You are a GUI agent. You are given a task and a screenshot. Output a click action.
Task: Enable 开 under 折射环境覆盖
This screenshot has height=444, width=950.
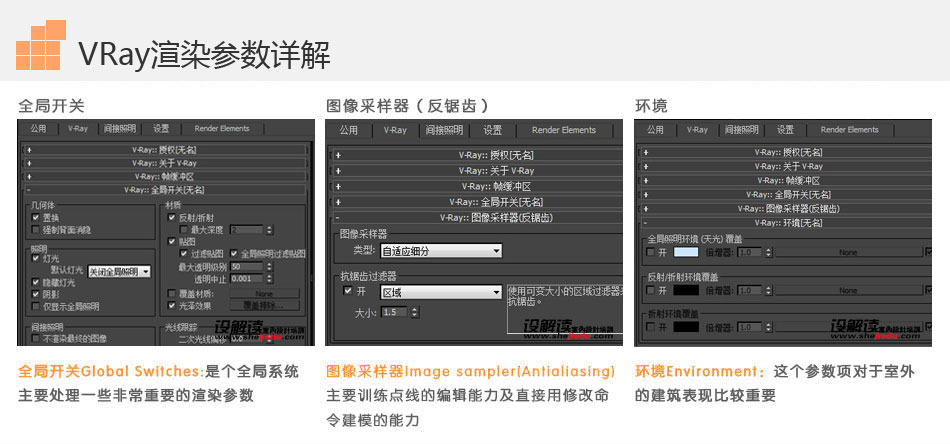(650, 327)
